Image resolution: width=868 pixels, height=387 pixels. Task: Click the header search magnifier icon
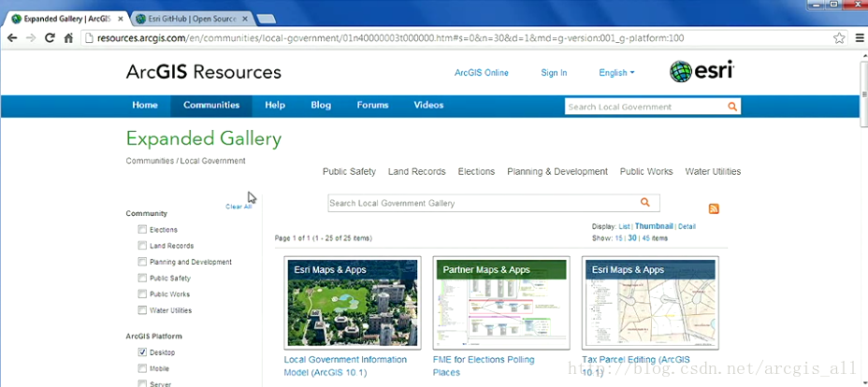click(732, 107)
